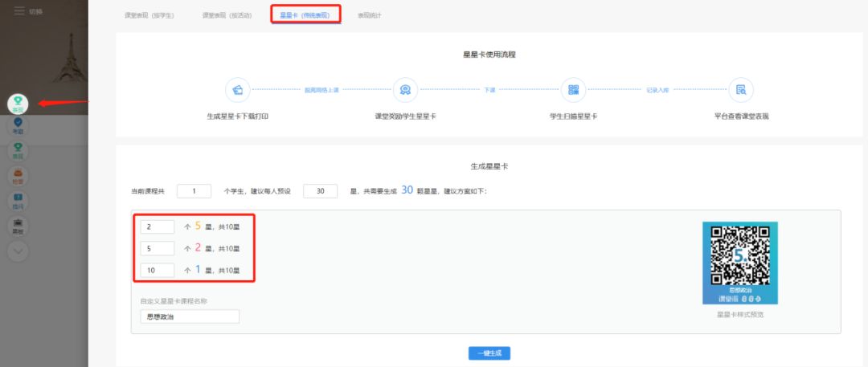Click the 星星卡样式预览 caption
Viewport: 868px width, 367px height.
point(740,315)
